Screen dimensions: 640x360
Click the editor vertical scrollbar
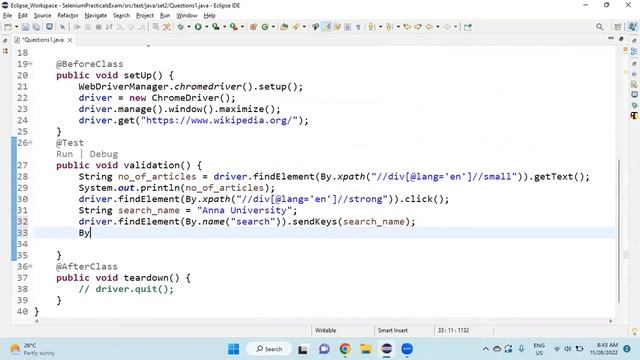point(619,231)
